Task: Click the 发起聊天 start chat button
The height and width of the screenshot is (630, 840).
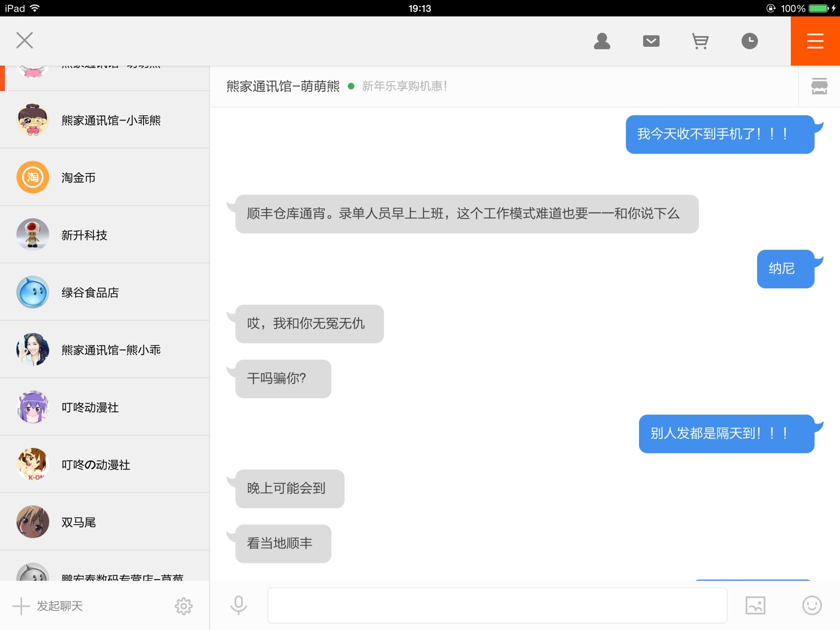Action: [48, 606]
